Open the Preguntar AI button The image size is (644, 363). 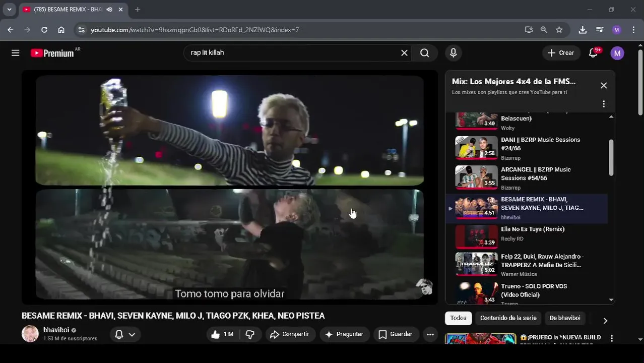[x=344, y=334]
